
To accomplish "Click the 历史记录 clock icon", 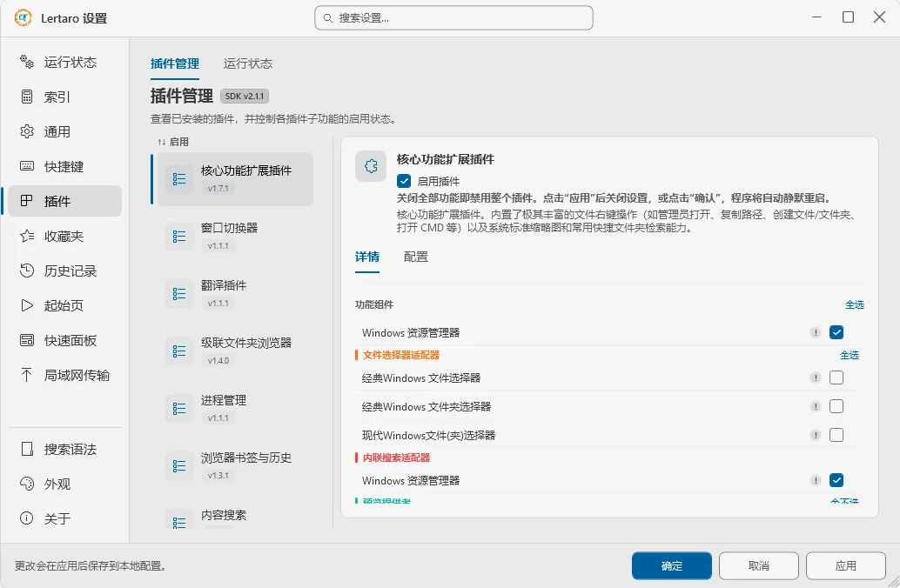I will 27,271.
